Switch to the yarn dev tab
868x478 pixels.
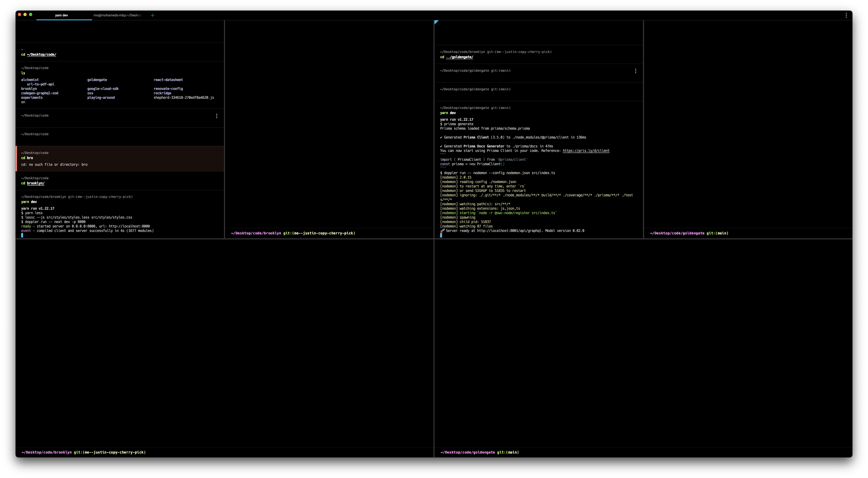click(x=61, y=15)
